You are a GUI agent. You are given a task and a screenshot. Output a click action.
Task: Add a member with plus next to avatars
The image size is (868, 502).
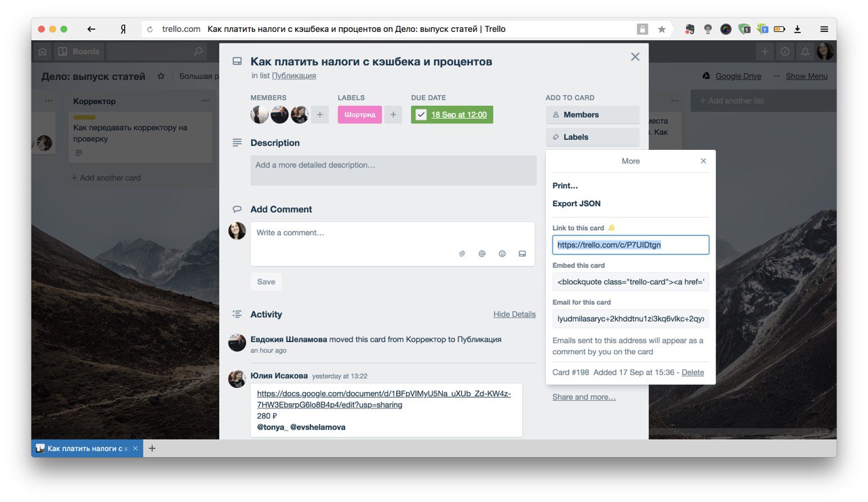tap(320, 115)
